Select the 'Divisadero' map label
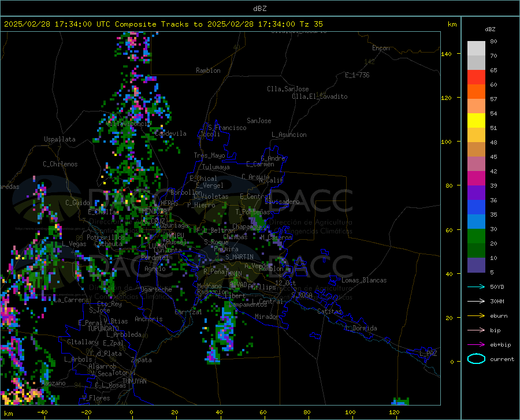 coord(282,202)
